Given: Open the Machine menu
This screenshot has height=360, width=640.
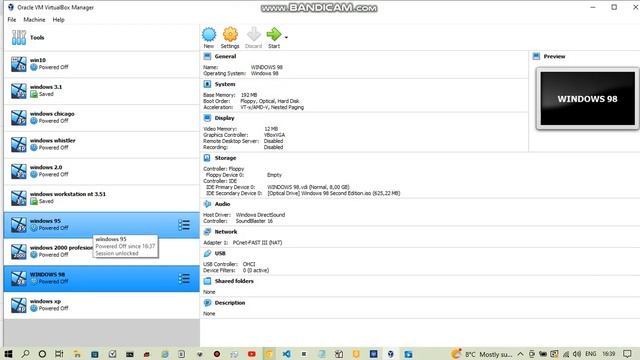Looking at the screenshot, I should (x=34, y=20).
